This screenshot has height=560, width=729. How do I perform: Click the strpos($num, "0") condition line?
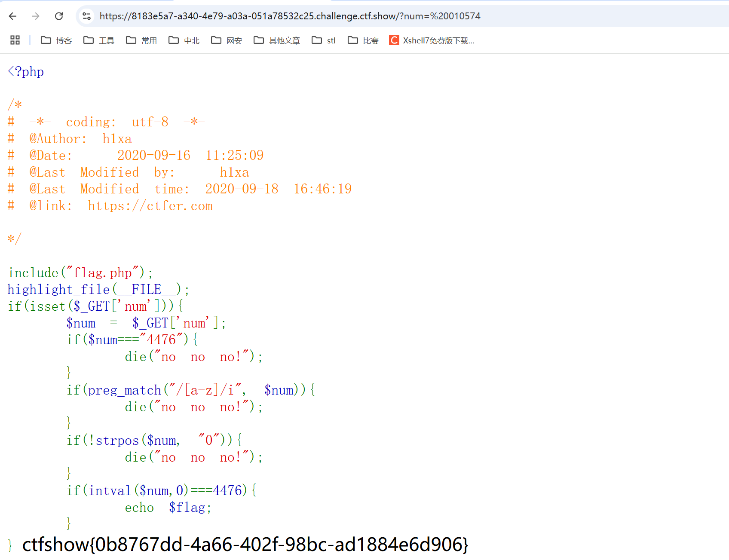(154, 441)
